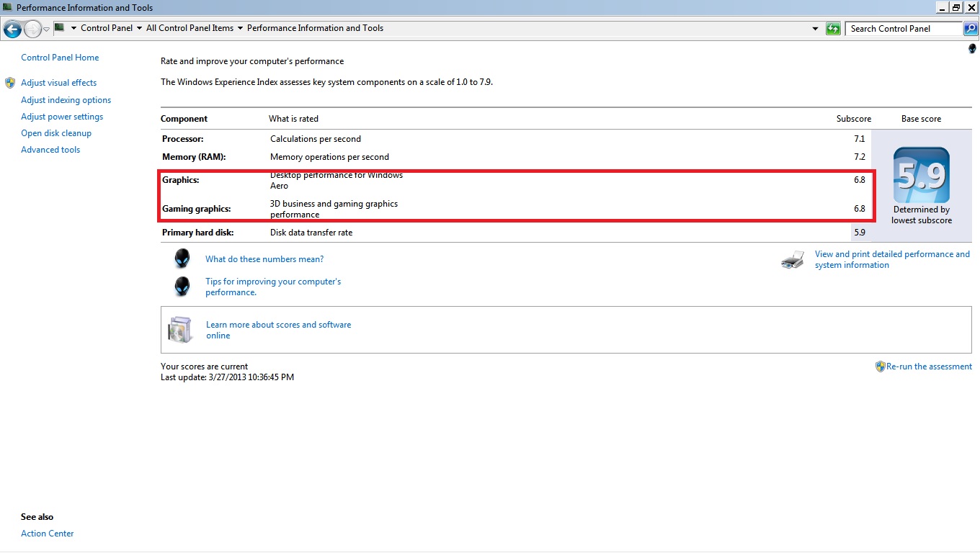This screenshot has width=980, height=553.
Task: Click the 6.8 subscore in the Graphics row
Action: point(860,180)
